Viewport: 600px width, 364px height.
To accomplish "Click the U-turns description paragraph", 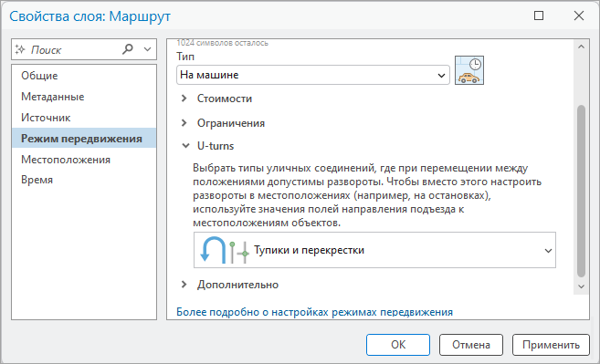I will pyautogui.click(x=366, y=195).
